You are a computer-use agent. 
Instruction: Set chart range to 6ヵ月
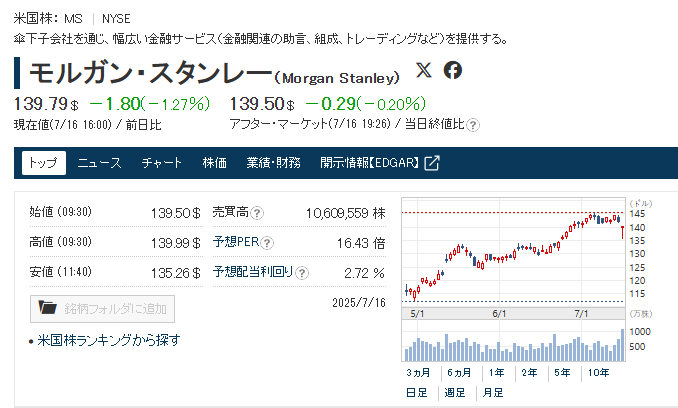coord(459,373)
